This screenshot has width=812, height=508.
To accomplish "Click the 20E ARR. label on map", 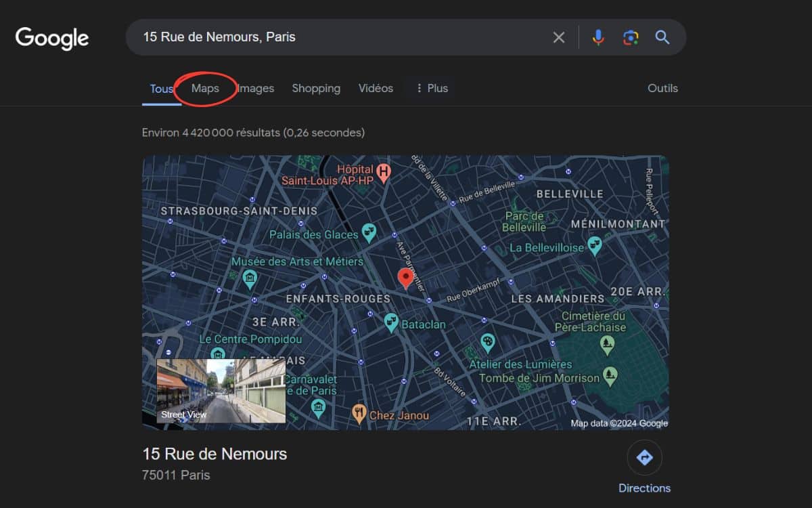I will [638, 291].
